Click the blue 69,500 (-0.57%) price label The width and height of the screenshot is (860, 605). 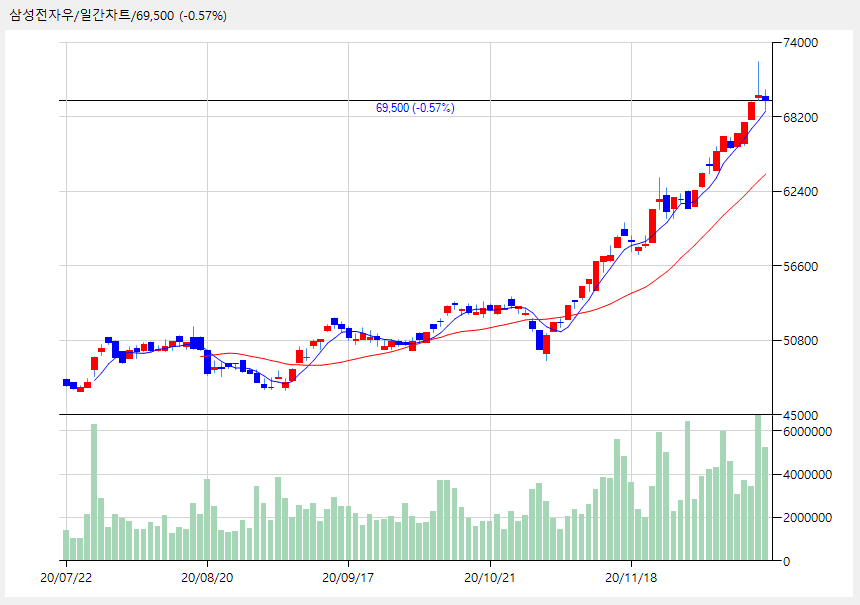[415, 108]
